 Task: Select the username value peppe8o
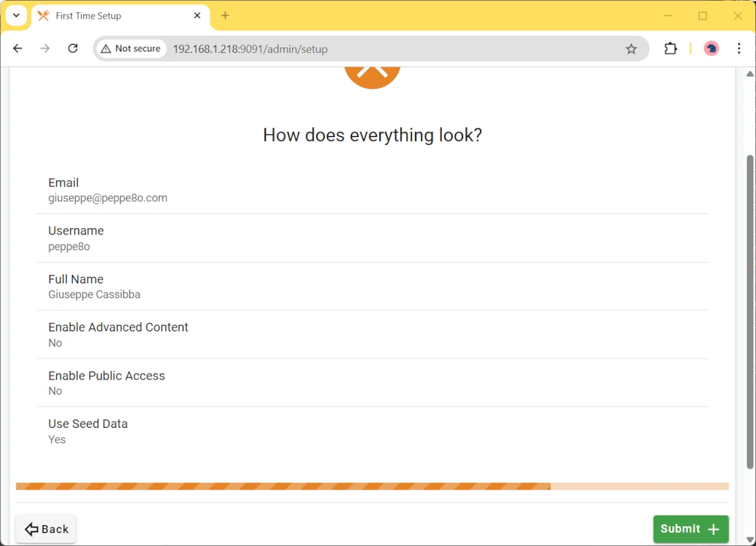[69, 246]
